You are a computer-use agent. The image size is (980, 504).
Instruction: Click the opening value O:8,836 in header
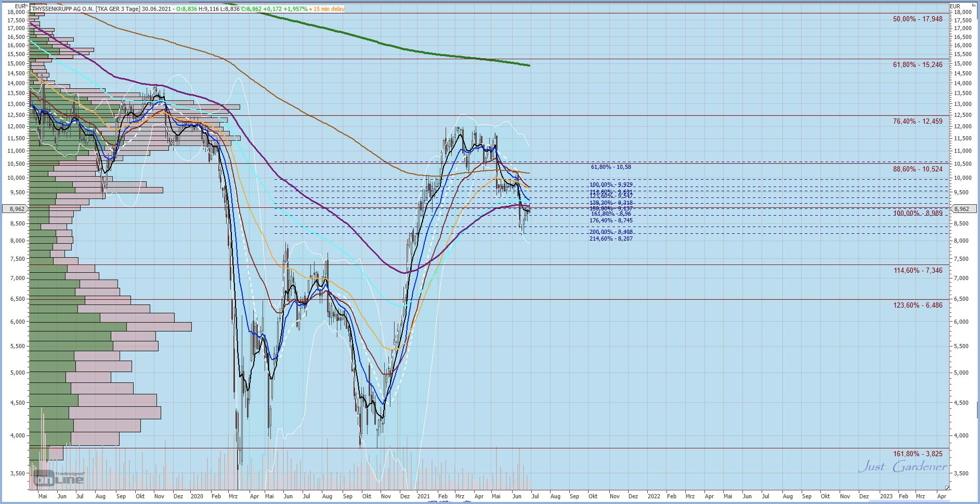(x=186, y=9)
